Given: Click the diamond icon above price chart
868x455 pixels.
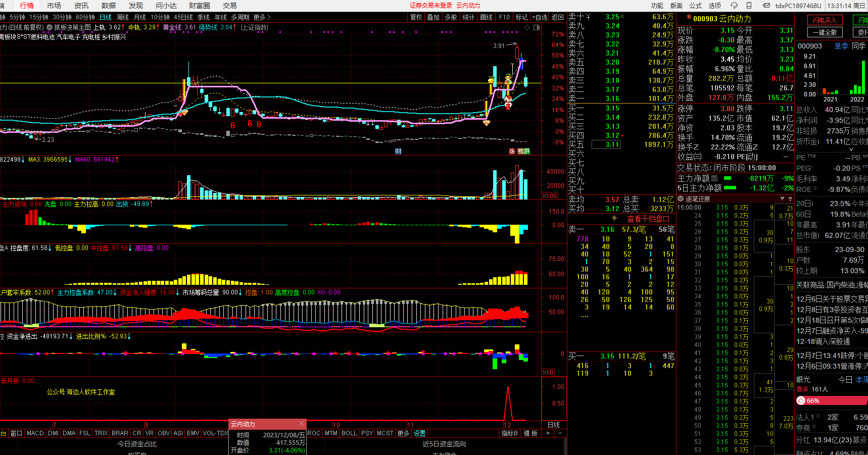Looking at the screenshot, I should click(x=527, y=27).
